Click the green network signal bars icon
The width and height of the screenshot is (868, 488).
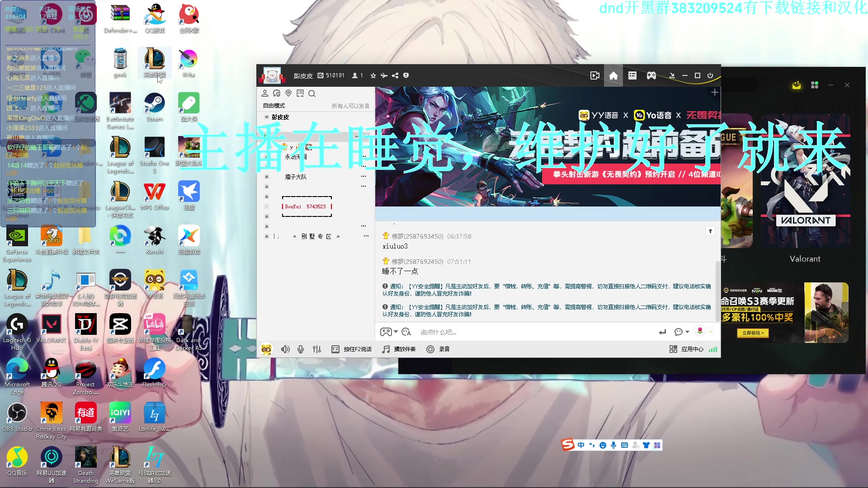pyautogui.click(x=713, y=349)
